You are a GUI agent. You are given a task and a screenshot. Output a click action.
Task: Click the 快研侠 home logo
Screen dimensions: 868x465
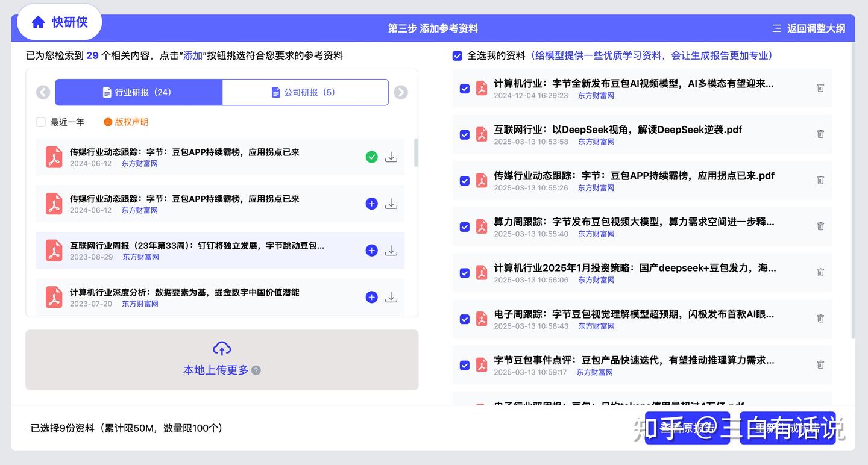tap(59, 22)
